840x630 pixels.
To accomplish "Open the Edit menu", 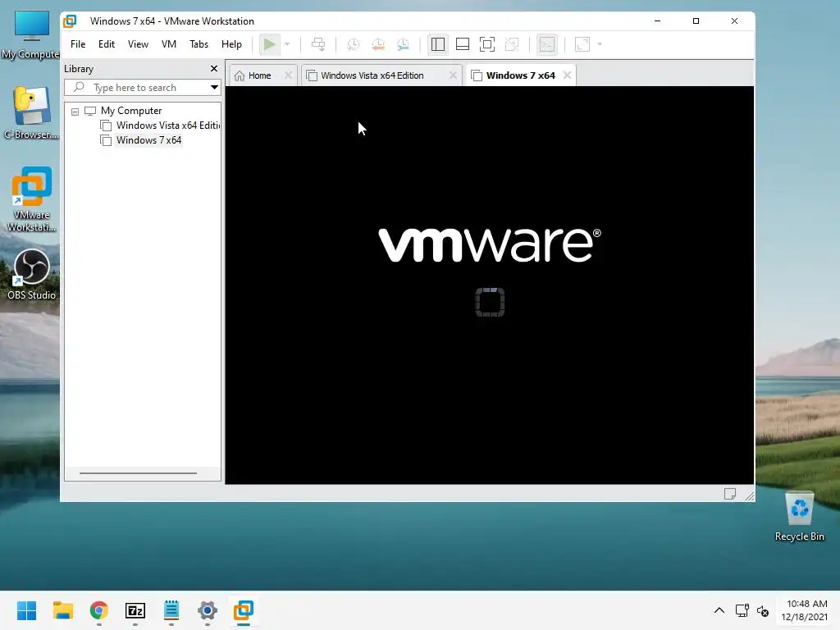I will (107, 44).
